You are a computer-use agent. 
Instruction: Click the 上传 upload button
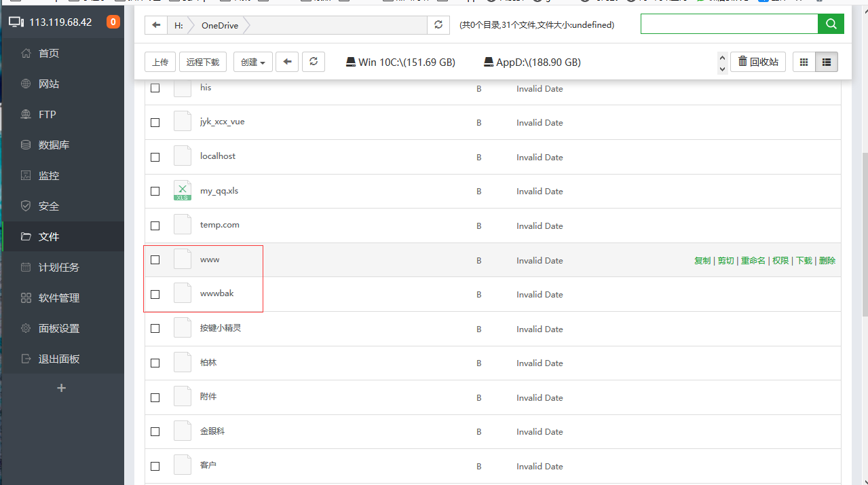(x=160, y=62)
